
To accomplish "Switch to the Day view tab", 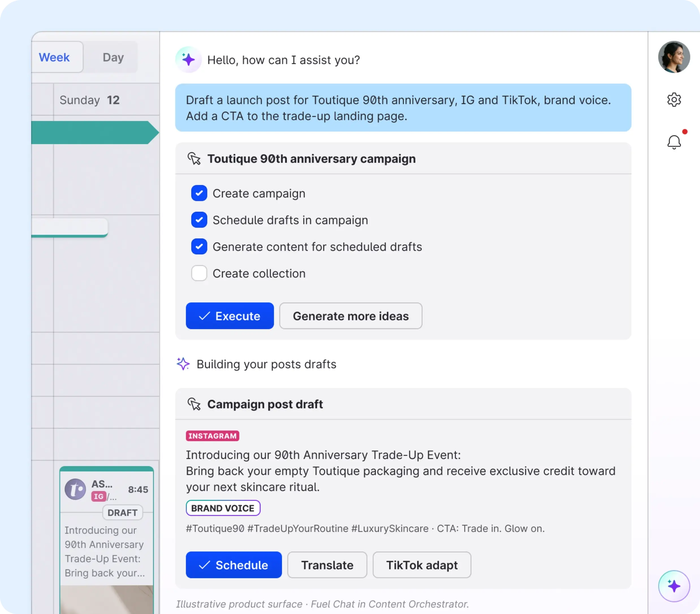I will pos(113,57).
